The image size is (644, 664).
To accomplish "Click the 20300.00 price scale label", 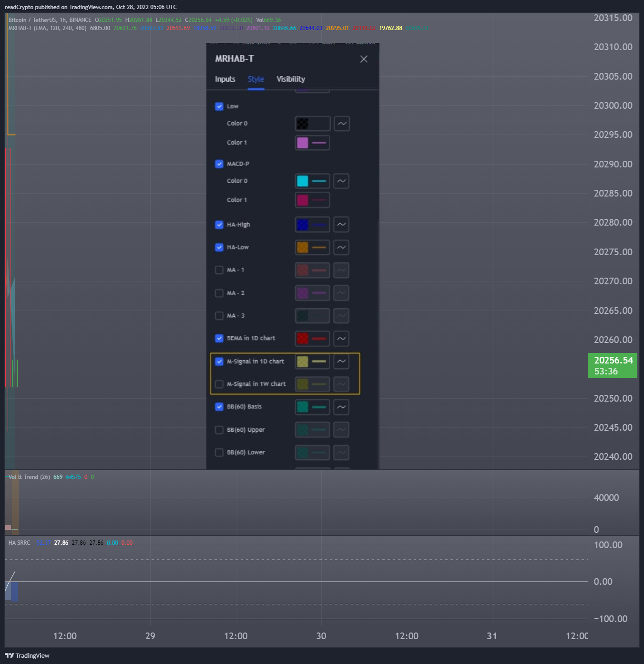I will 613,105.
